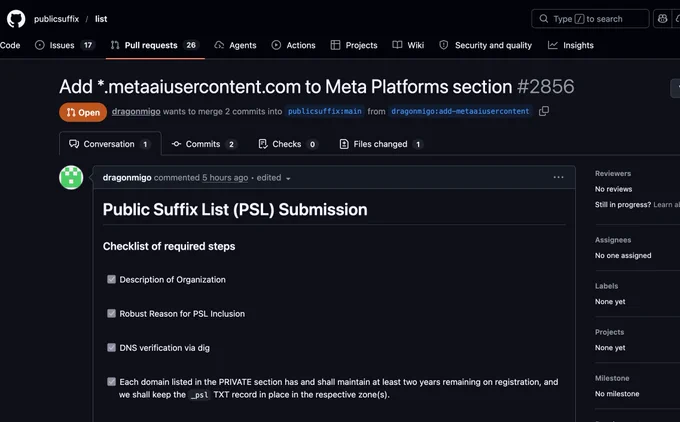Copy the head branch name icon
680x422 pixels.
pyautogui.click(x=544, y=111)
